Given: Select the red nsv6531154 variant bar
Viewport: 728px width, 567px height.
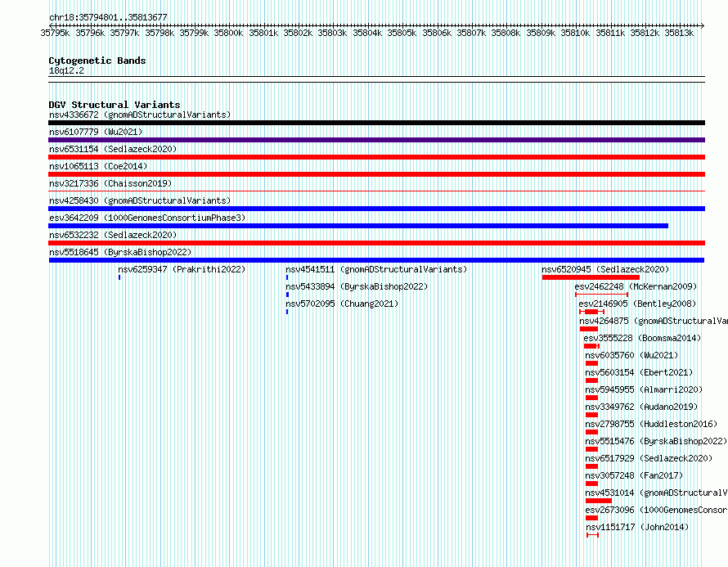Looking at the screenshot, I should click(x=376, y=157).
